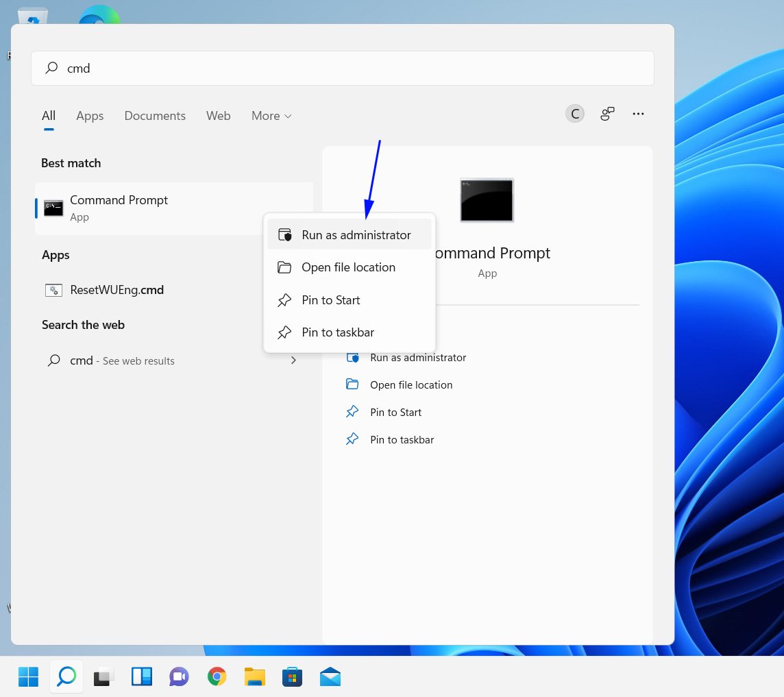The width and height of the screenshot is (784, 697).
Task: Click the Open file location option
Action: pyautogui.click(x=349, y=267)
